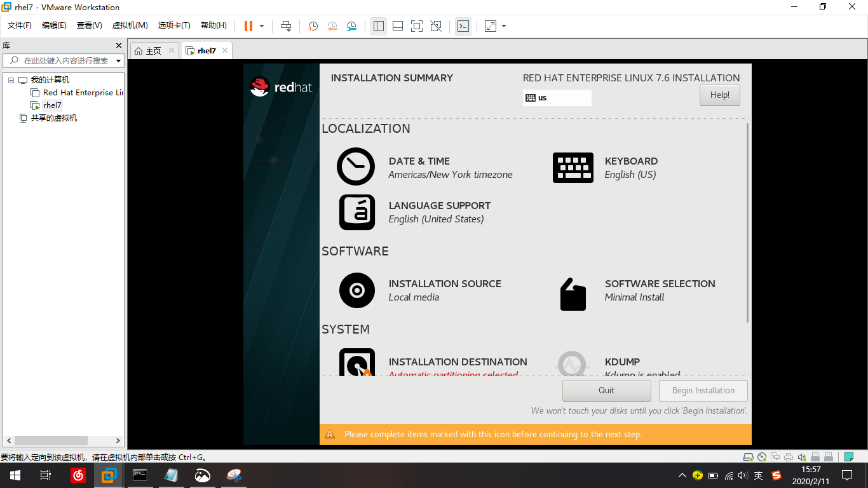Collapse the 我的计算机 tree node
This screenshot has width=868, height=488.
click(x=11, y=80)
